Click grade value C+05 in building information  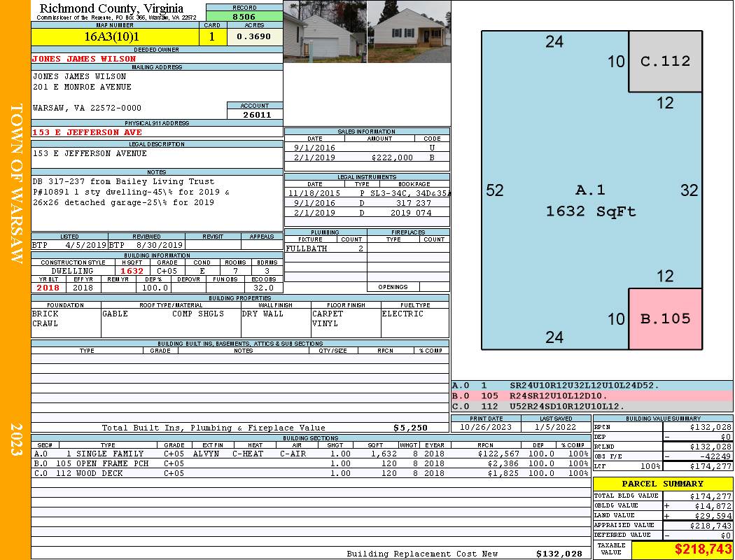[x=167, y=271]
